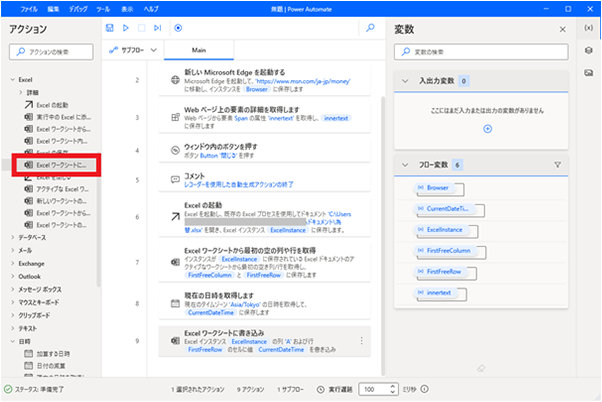Image resolution: width=602 pixels, height=402 pixels.
Task: Open the デバッグ menu
Action: pyautogui.click(x=78, y=9)
